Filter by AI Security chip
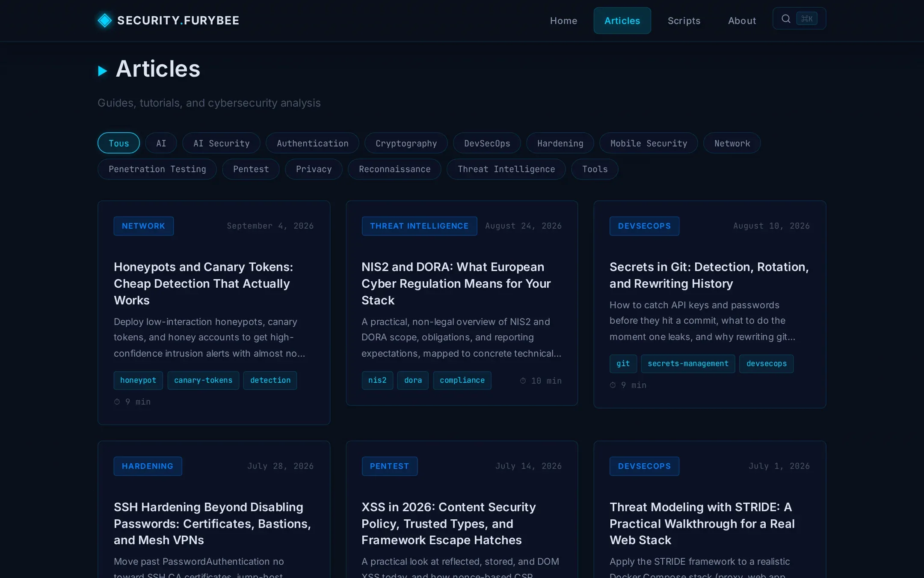The height and width of the screenshot is (578, 924). tap(221, 143)
